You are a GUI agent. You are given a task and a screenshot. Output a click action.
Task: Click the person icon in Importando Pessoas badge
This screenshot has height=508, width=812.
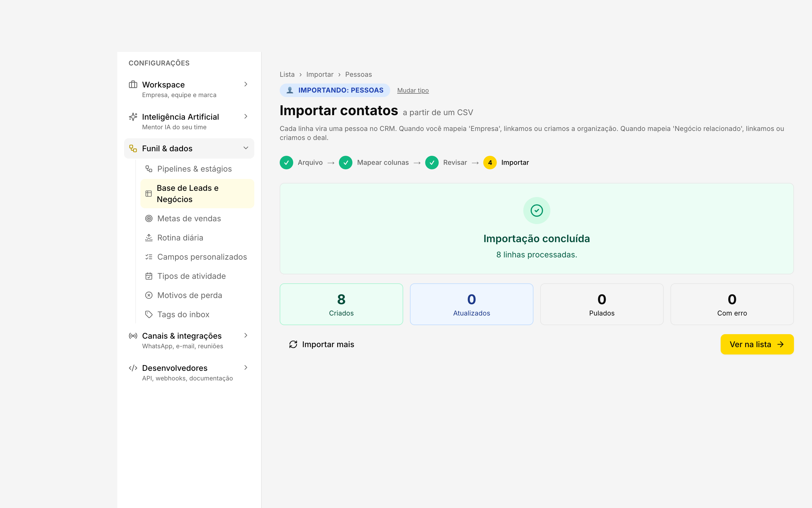point(290,90)
